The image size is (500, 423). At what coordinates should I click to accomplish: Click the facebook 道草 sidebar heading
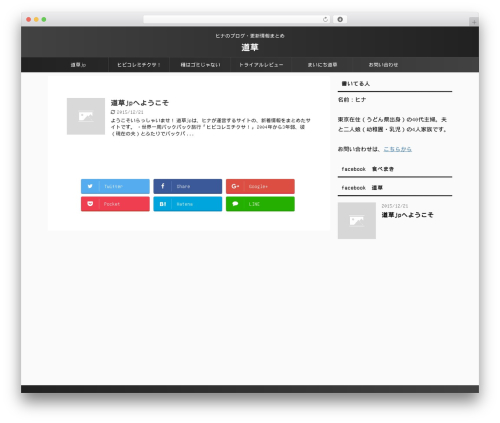tap(362, 188)
